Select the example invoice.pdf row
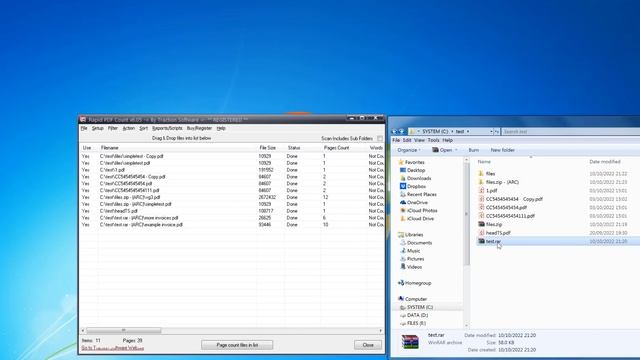 pos(232,224)
